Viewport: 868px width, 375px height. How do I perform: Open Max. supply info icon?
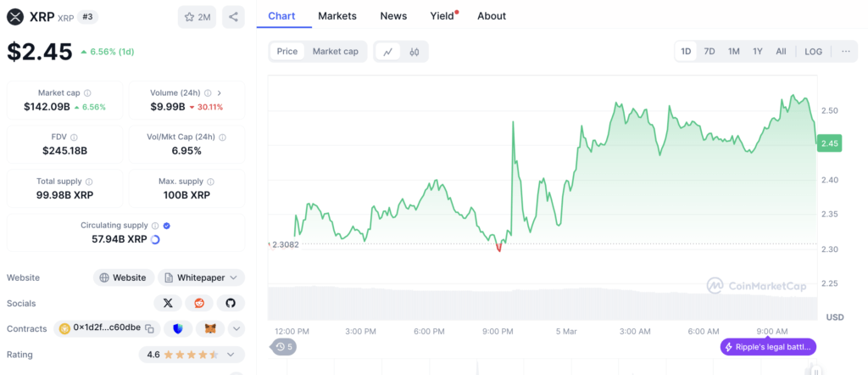coord(211,182)
